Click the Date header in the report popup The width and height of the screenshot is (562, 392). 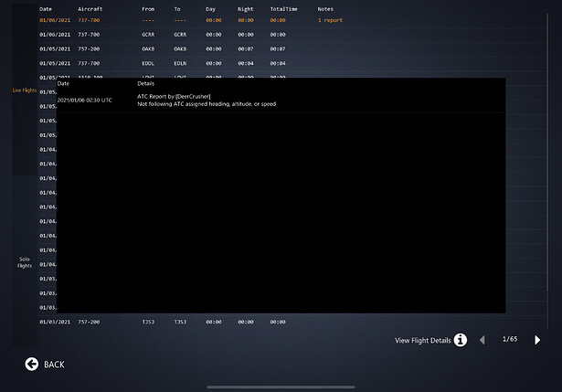(63, 83)
